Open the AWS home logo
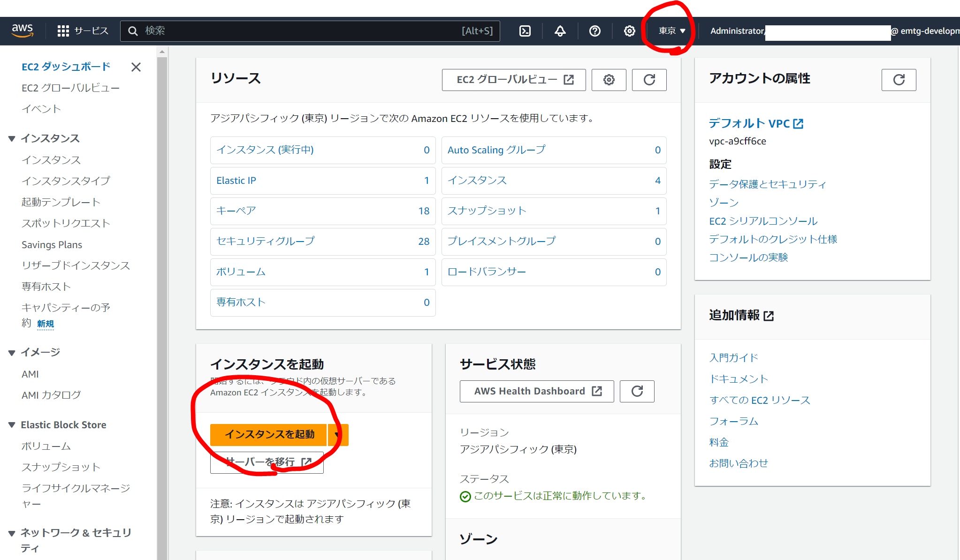Image resolution: width=960 pixels, height=560 pixels. (22, 30)
